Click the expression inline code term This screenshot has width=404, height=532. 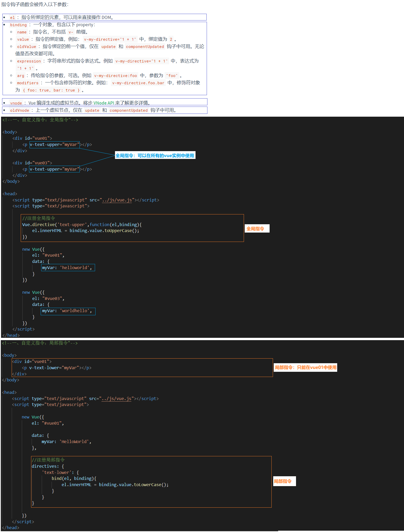point(29,61)
